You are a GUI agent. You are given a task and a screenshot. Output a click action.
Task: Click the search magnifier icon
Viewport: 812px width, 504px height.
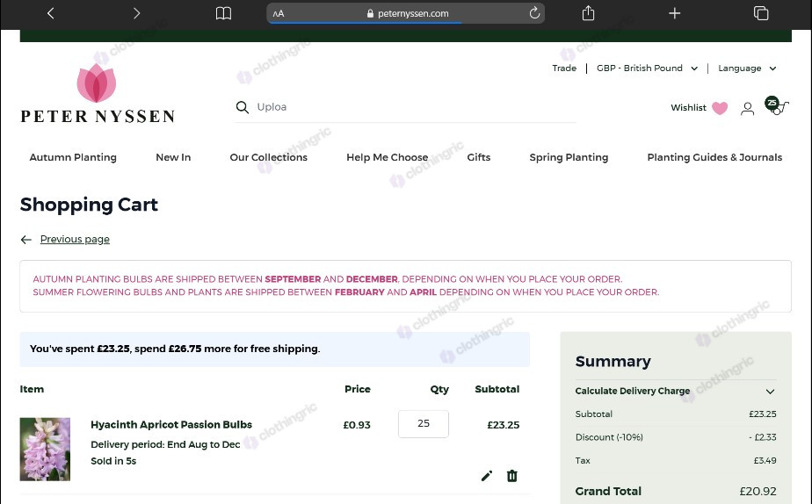click(x=243, y=107)
